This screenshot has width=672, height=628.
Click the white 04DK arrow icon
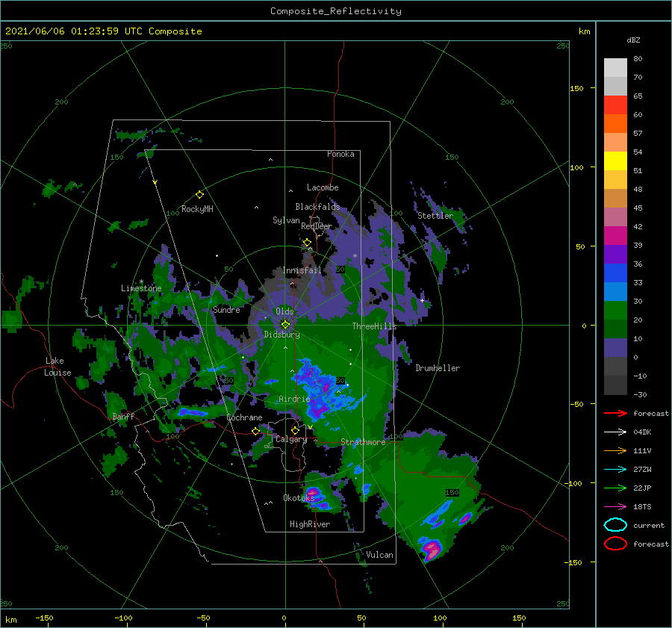(615, 432)
